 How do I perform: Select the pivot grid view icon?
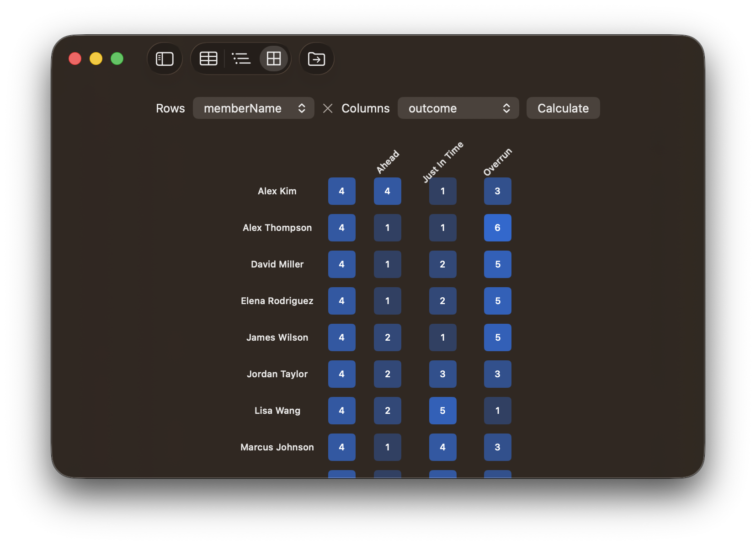pyautogui.click(x=274, y=59)
